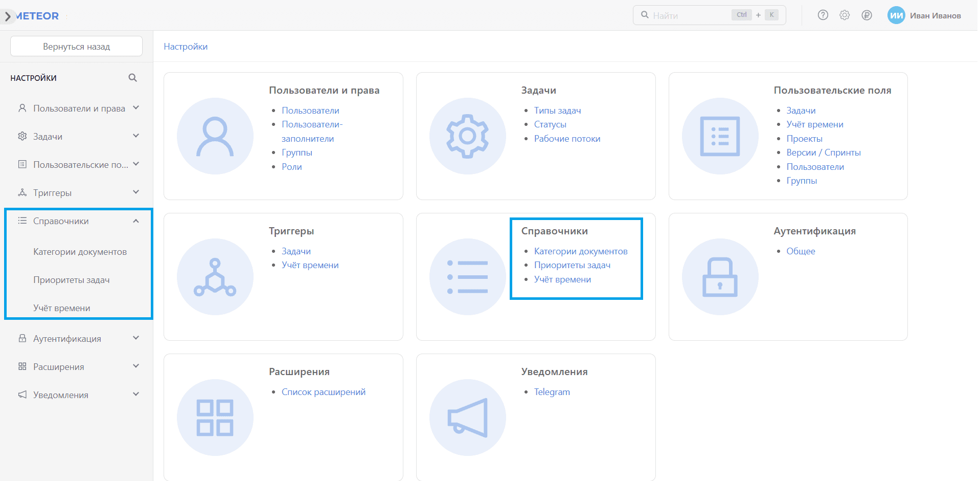
Task: Open the Рабочие потоки link
Action: point(567,139)
